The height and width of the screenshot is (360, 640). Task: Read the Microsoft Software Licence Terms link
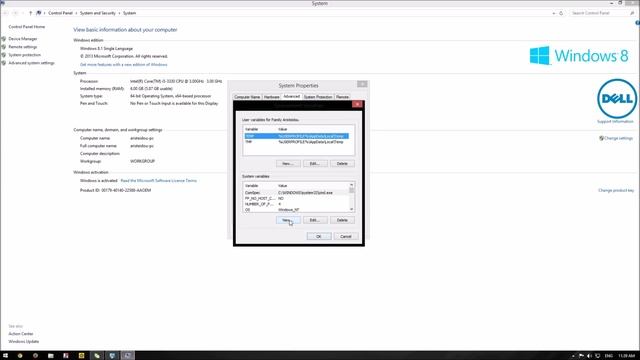[159, 180]
